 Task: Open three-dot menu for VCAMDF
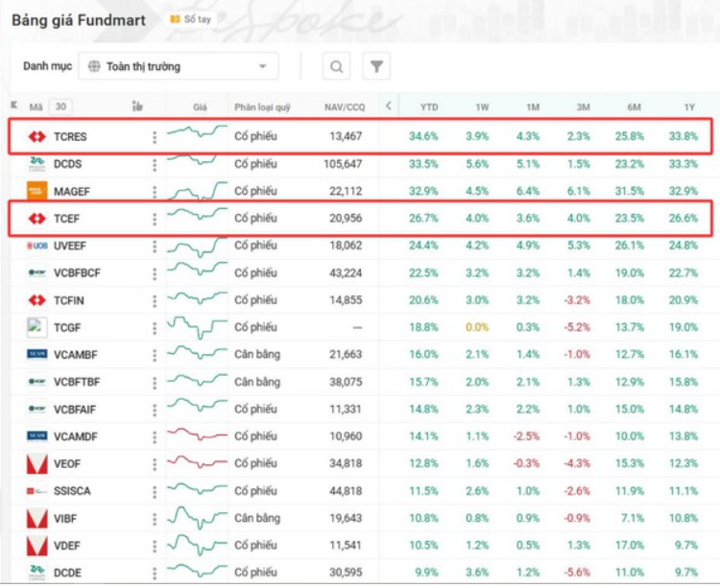pyautogui.click(x=155, y=437)
